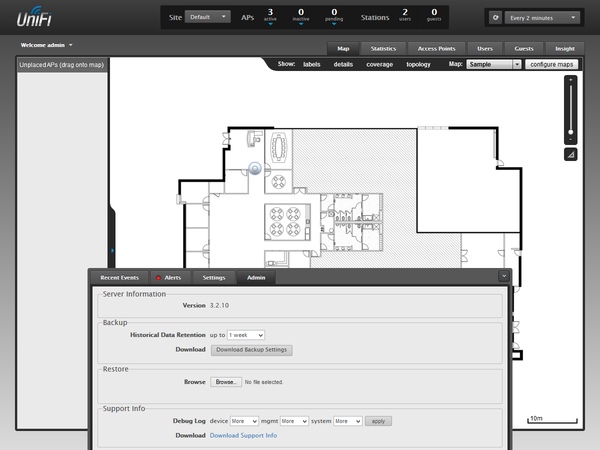The width and height of the screenshot is (600, 450).
Task: Toggle coverage display on the map
Action: tap(380, 64)
